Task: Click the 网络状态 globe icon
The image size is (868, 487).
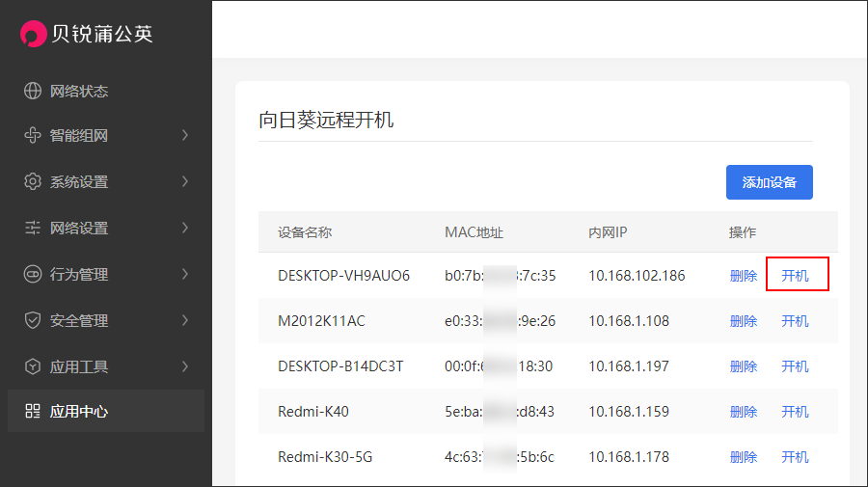Action: [x=33, y=91]
